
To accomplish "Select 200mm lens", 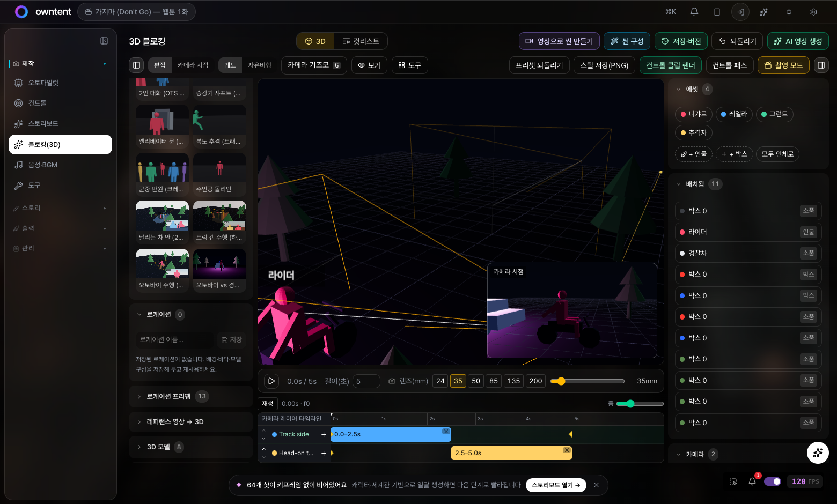I will [535, 381].
